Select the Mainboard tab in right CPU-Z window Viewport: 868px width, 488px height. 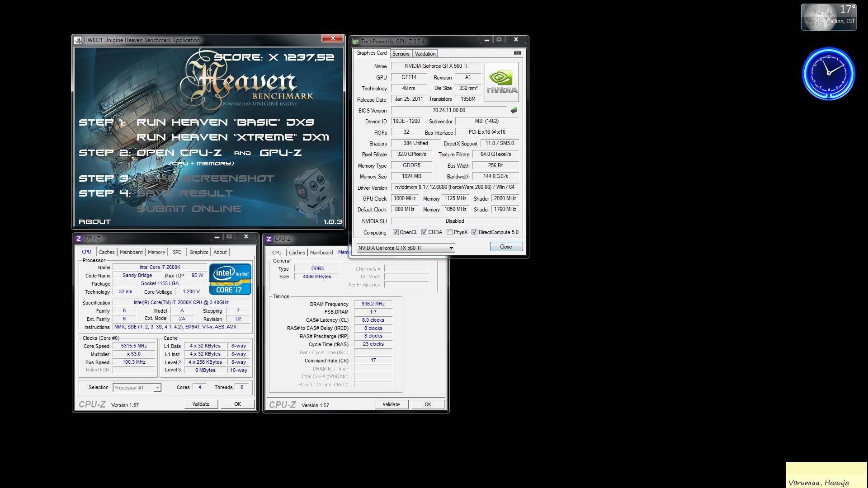click(321, 253)
